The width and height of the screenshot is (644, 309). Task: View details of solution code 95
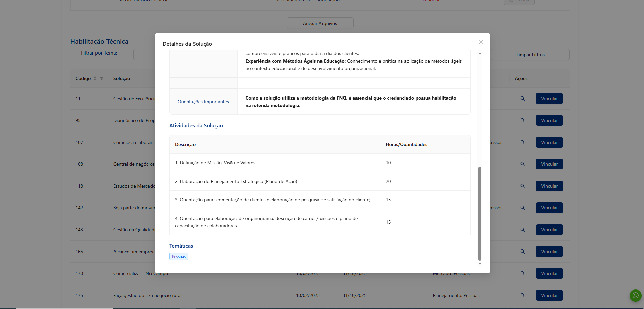point(522,120)
